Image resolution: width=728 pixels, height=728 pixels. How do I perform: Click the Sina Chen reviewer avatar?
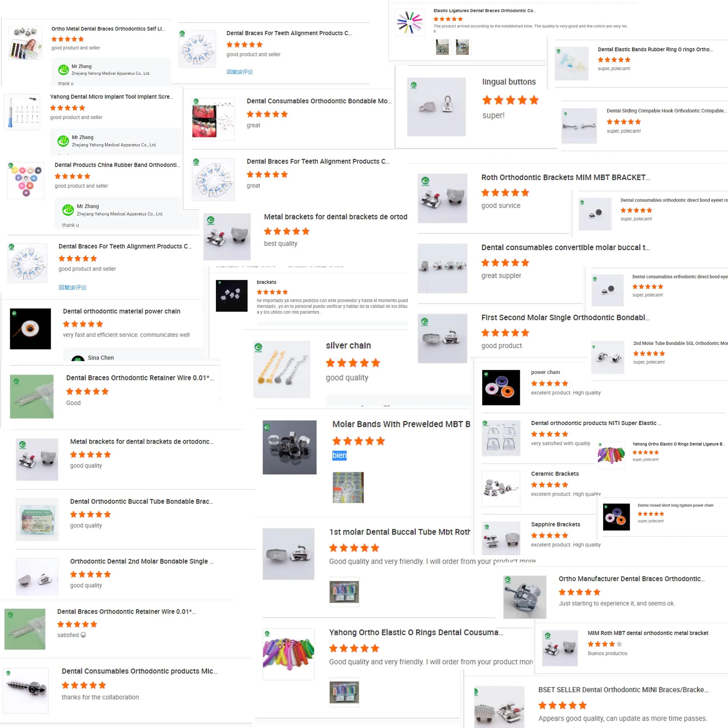click(78, 358)
